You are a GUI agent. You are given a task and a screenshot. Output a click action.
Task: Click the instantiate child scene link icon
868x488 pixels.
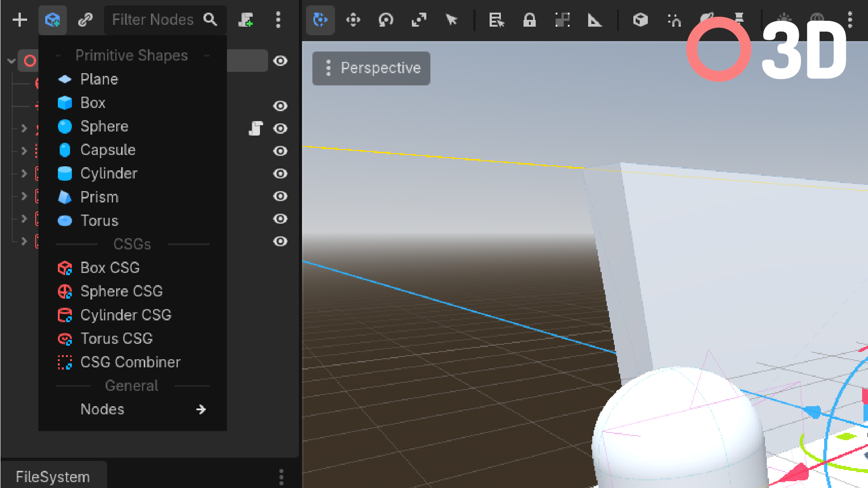[x=85, y=20]
